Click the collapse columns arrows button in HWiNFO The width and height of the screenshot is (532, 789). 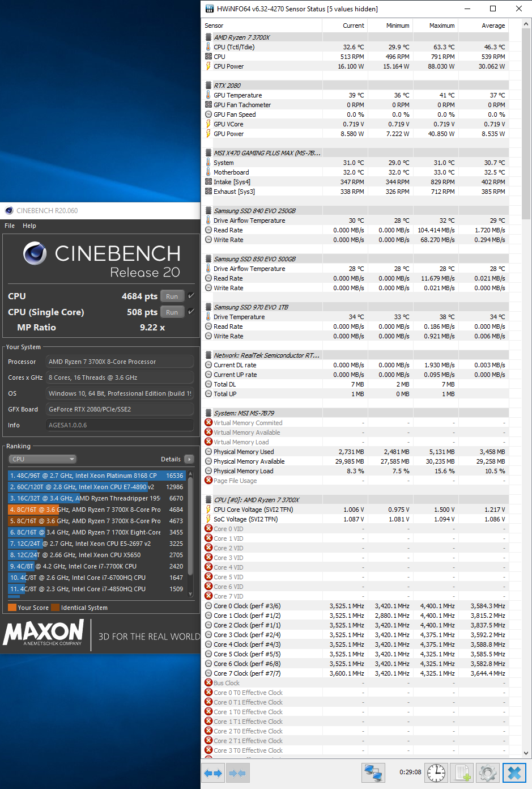click(237, 773)
